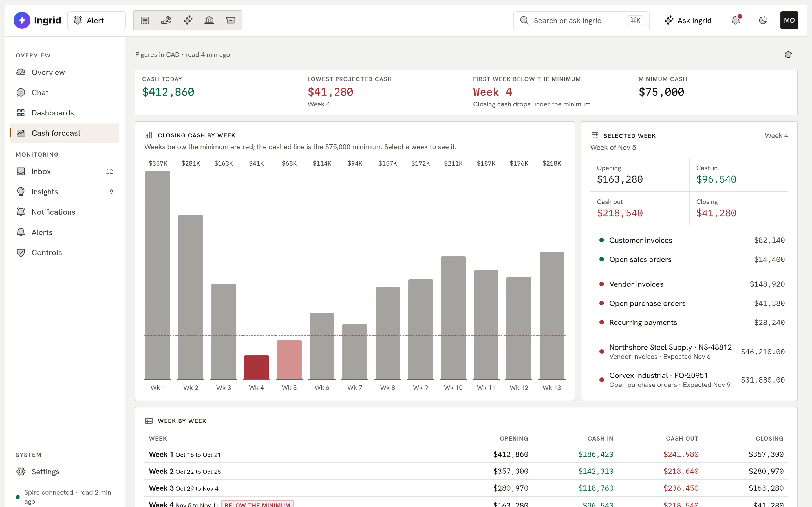Open the notification bell with red dot
The height and width of the screenshot is (507, 812).
coord(736,21)
